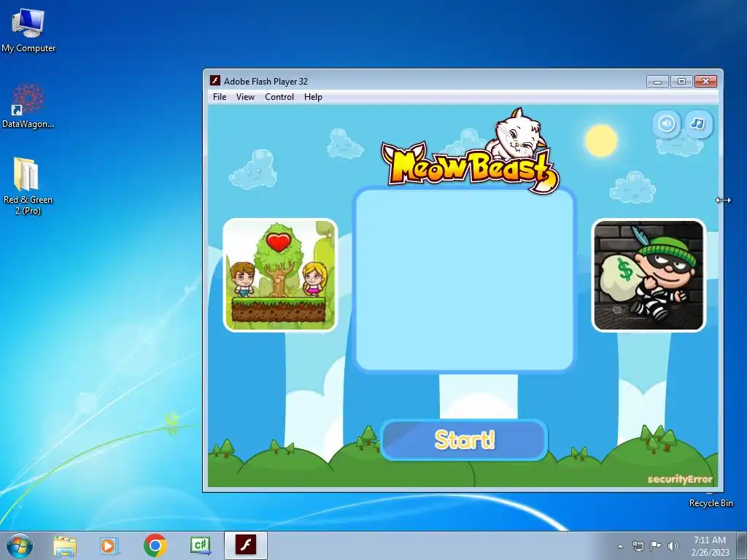
Task: Select the My Computer desktop icon
Action: 28,30
